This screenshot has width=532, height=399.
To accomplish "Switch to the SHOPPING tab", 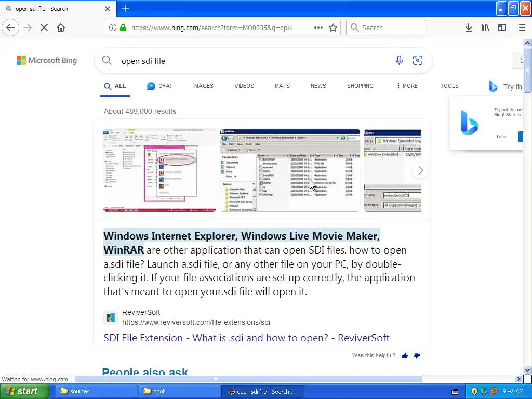I will tap(360, 86).
